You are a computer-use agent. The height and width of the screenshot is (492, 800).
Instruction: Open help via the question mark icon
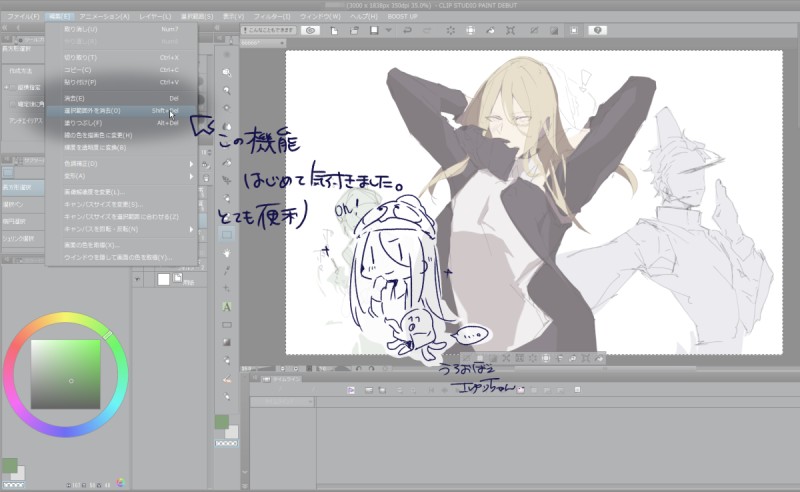597,31
